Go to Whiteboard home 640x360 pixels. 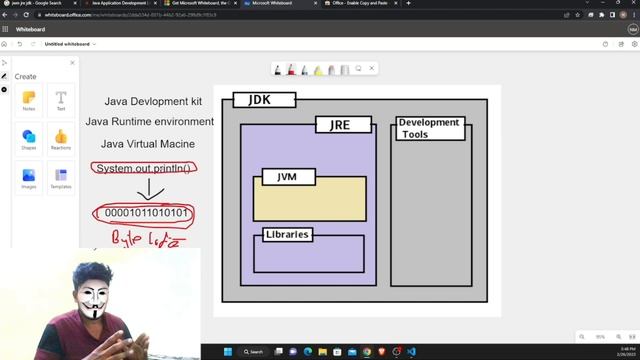coord(4,44)
